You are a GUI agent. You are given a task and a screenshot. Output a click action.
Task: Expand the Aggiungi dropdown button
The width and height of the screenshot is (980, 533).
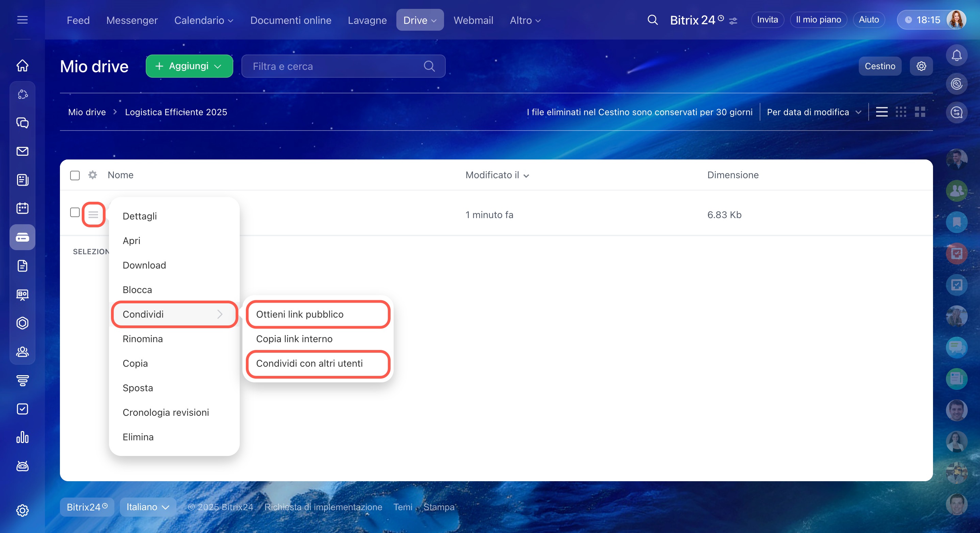189,66
